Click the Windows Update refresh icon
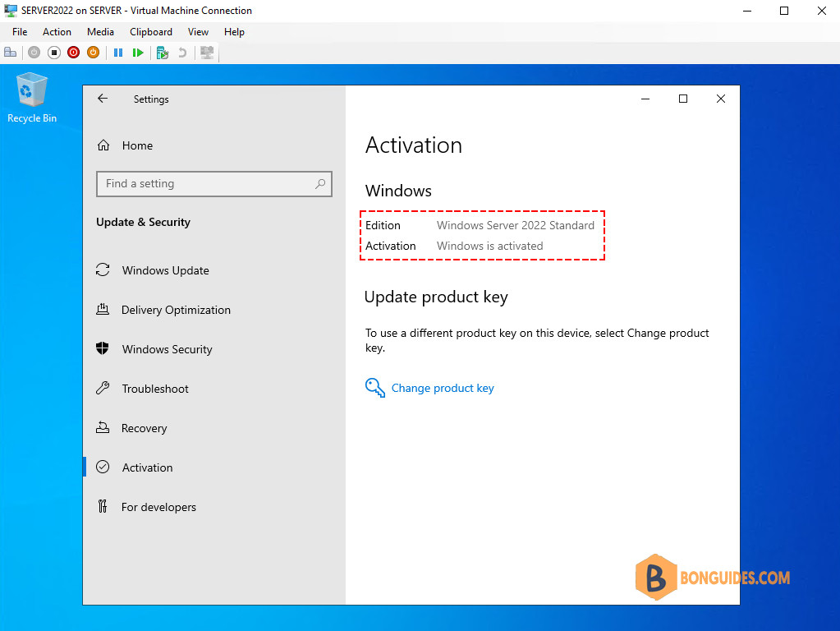840x631 pixels. click(103, 269)
